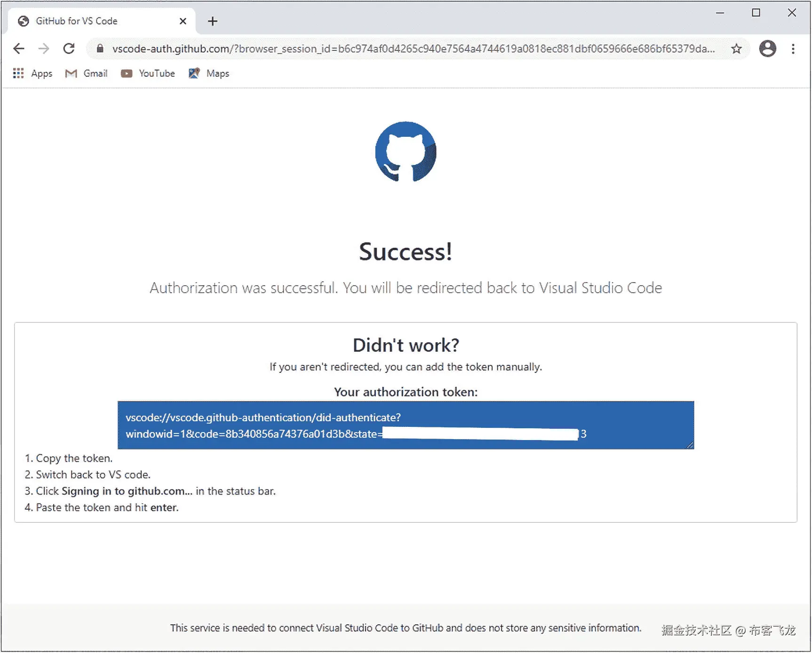Open the Chrome profile avatar
Image resolution: width=812 pixels, height=653 pixels.
pos(767,48)
